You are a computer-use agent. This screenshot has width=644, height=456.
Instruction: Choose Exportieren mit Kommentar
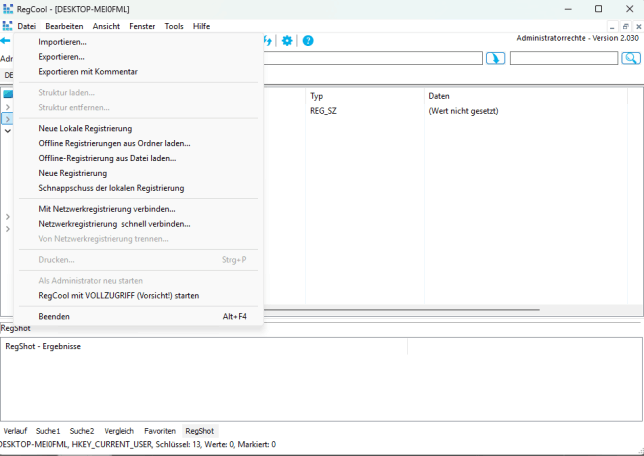click(88, 72)
